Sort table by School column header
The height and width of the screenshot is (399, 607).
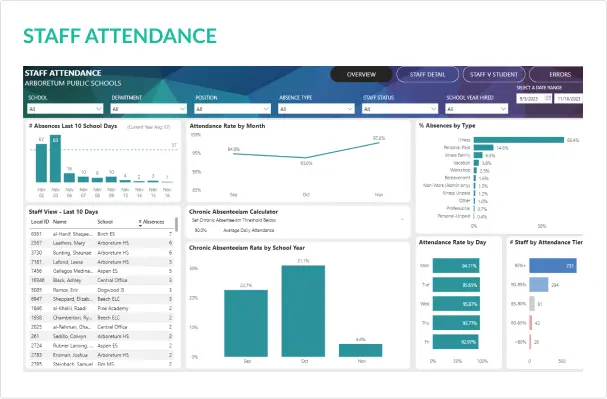click(105, 222)
